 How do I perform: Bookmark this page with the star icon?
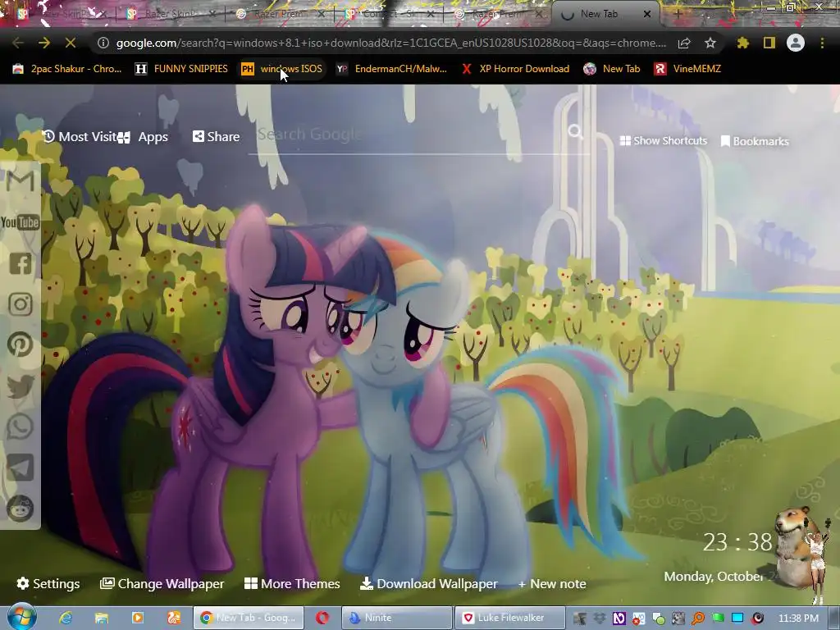click(x=710, y=43)
